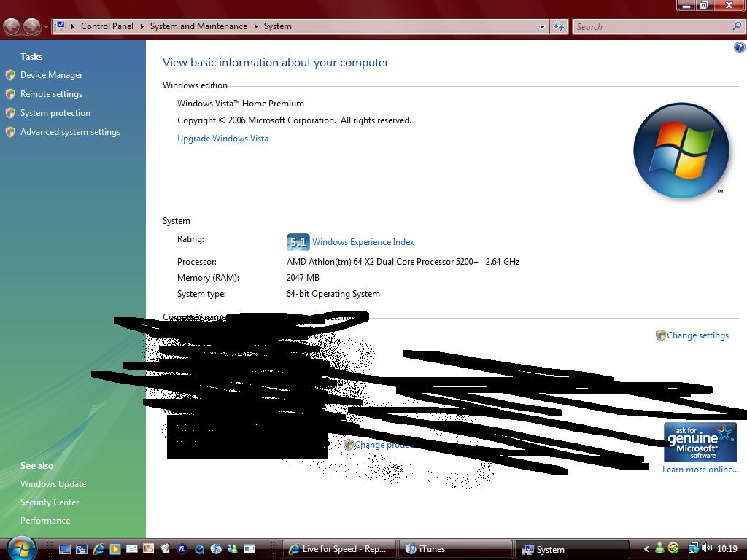Open Windows Live Messenger in Quick Launch
The height and width of the screenshot is (560, 747).
pyautogui.click(x=233, y=549)
